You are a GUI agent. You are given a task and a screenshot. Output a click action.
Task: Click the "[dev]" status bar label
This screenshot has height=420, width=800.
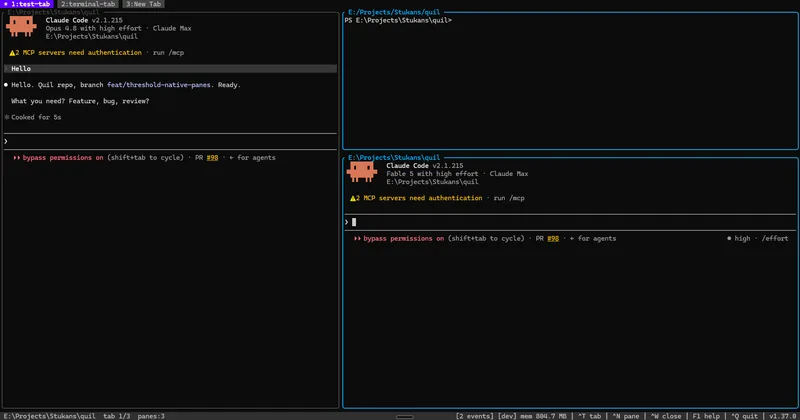[507, 416]
